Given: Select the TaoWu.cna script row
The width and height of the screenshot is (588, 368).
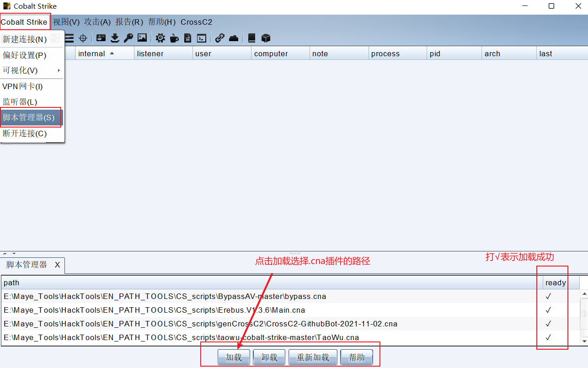Looking at the screenshot, I should tap(290, 337).
